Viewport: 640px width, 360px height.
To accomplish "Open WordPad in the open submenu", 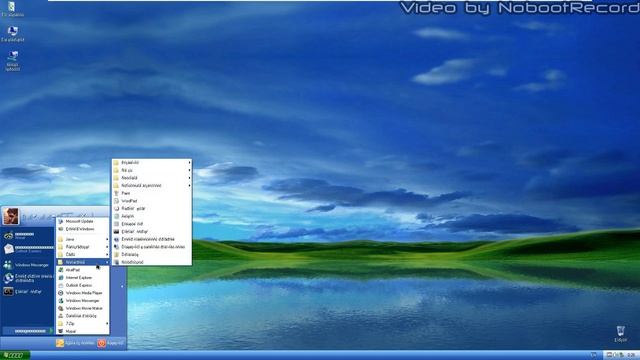I will pyautogui.click(x=152, y=201).
